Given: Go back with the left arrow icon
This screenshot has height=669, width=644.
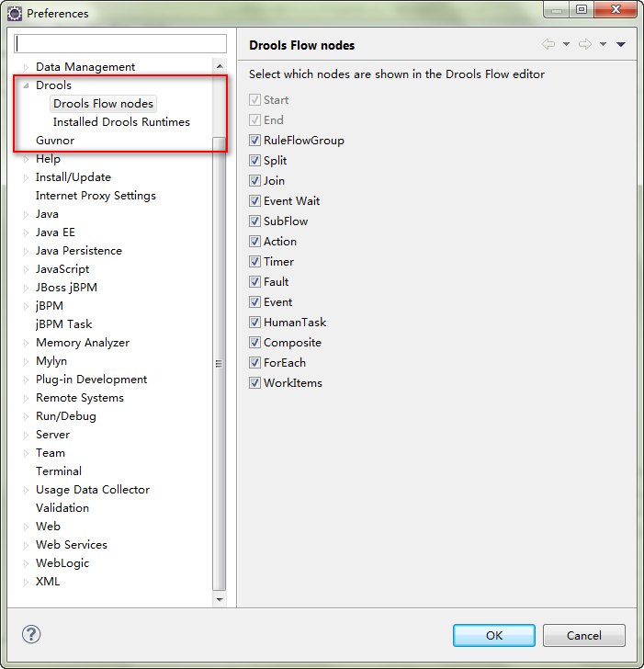Looking at the screenshot, I should pyautogui.click(x=548, y=44).
